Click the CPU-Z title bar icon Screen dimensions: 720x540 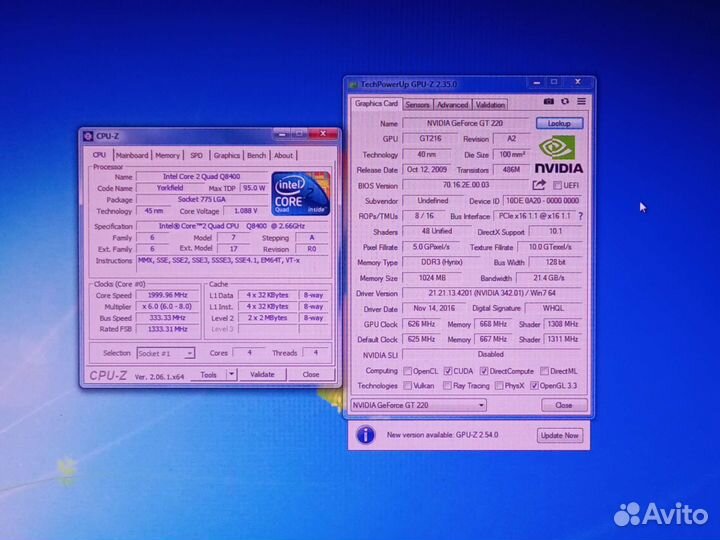(88, 136)
